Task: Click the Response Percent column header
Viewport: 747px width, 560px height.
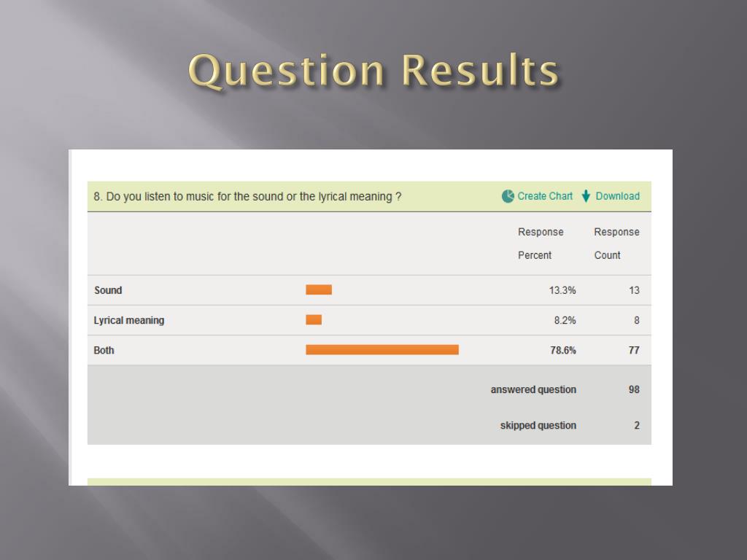Action: [x=541, y=244]
